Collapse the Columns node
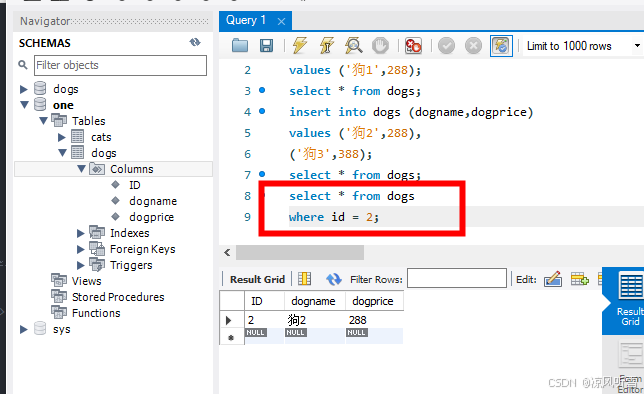Screen dimensions: 644x394 coord(81,169)
